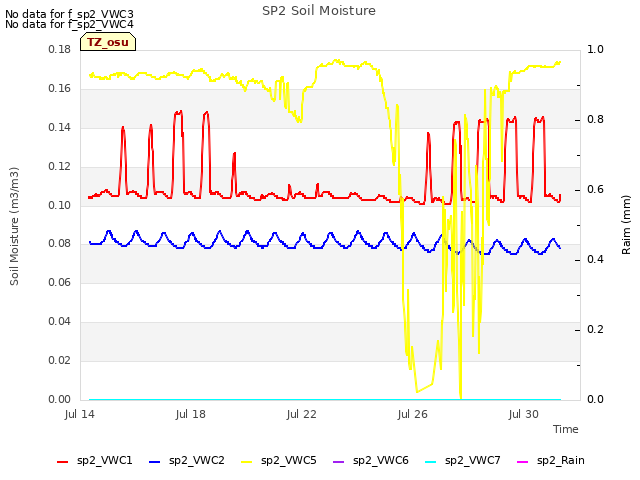
Task: Click the Soil Moisture (m3/m3) axis label
Action: pos(14,226)
